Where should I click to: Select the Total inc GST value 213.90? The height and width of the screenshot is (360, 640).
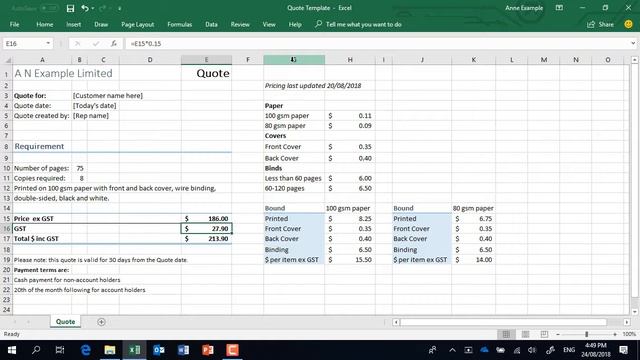pyautogui.click(x=207, y=239)
